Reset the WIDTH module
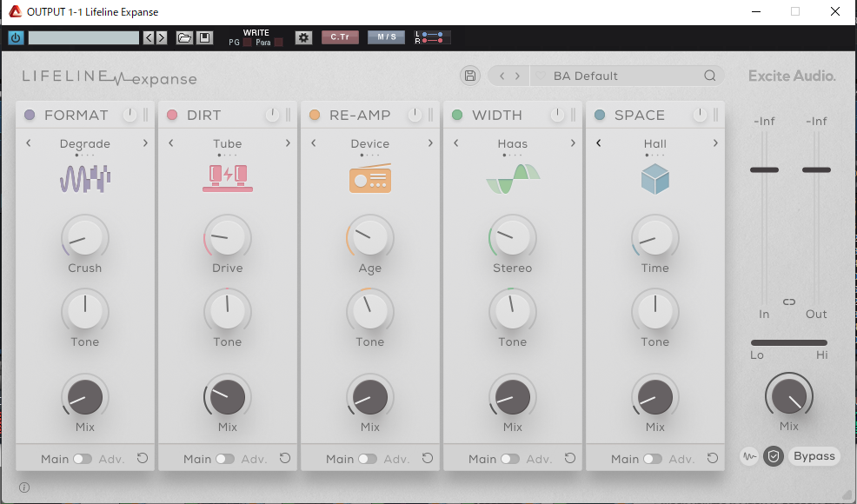Image resolution: width=857 pixels, height=504 pixels. point(570,458)
